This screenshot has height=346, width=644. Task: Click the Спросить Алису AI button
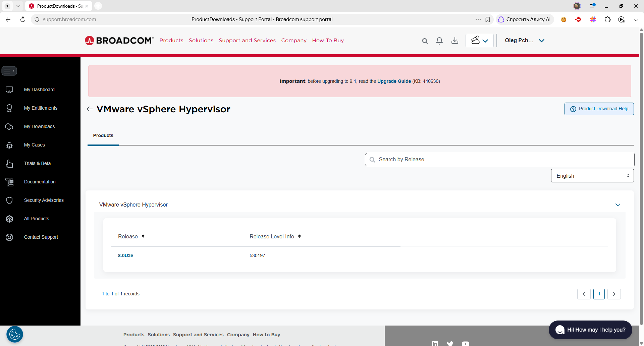[525, 19]
